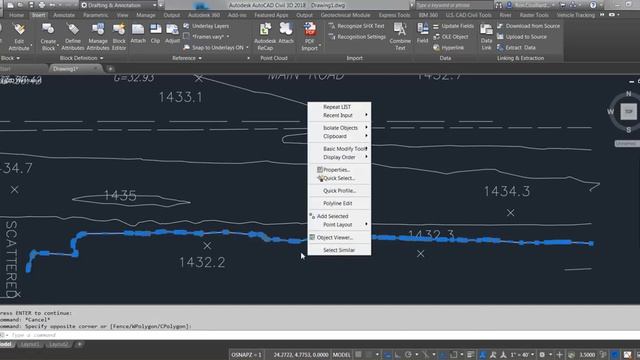Click the ViewCube TOP face
The width and height of the screenshot is (640, 360).
[x=628, y=111]
